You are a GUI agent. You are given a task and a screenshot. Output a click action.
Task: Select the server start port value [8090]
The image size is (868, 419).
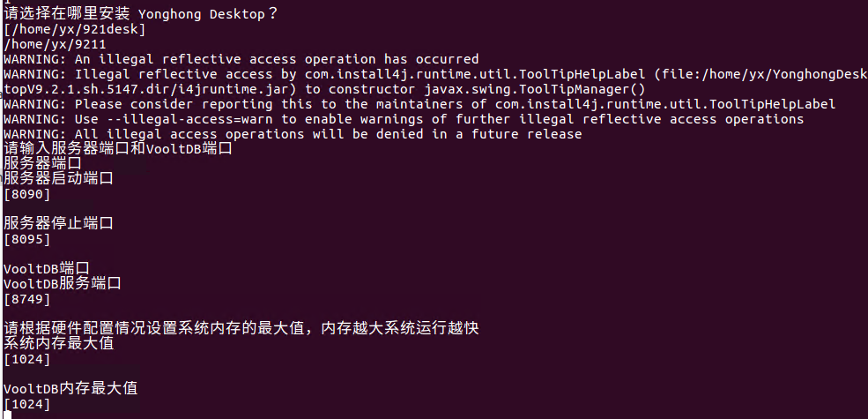coord(27,195)
